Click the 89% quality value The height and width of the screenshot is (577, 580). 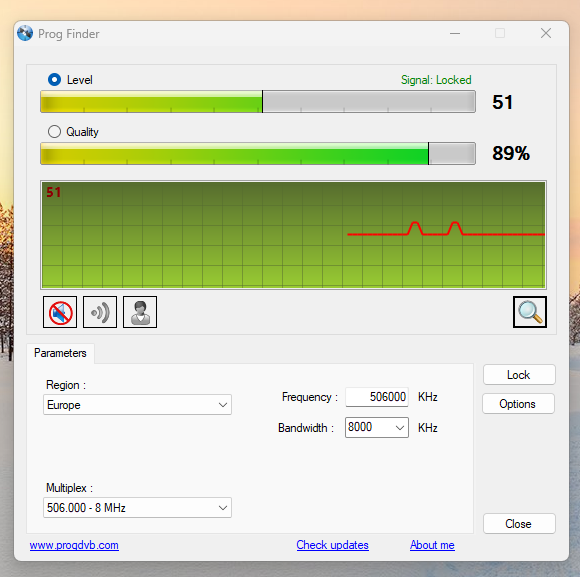(x=511, y=153)
